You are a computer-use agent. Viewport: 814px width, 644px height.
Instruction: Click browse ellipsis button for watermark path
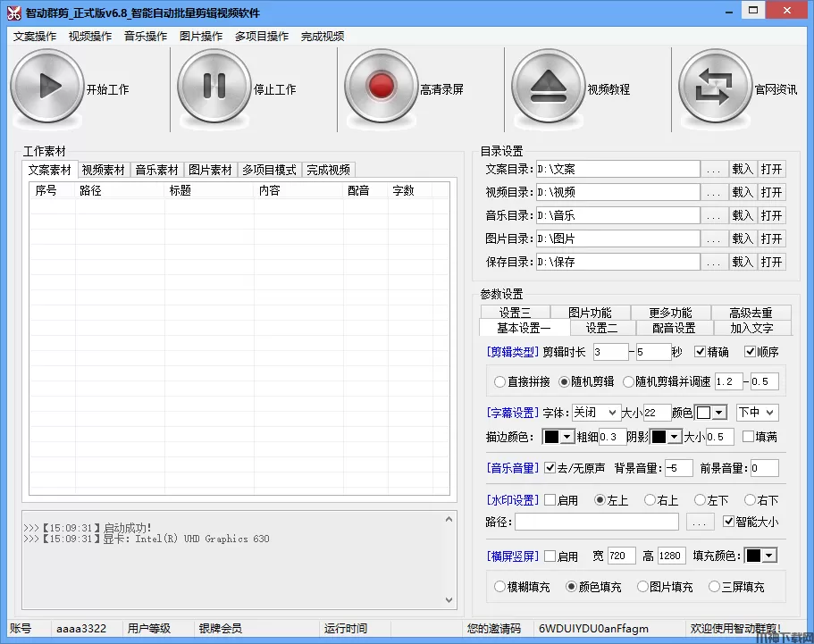coord(701,522)
